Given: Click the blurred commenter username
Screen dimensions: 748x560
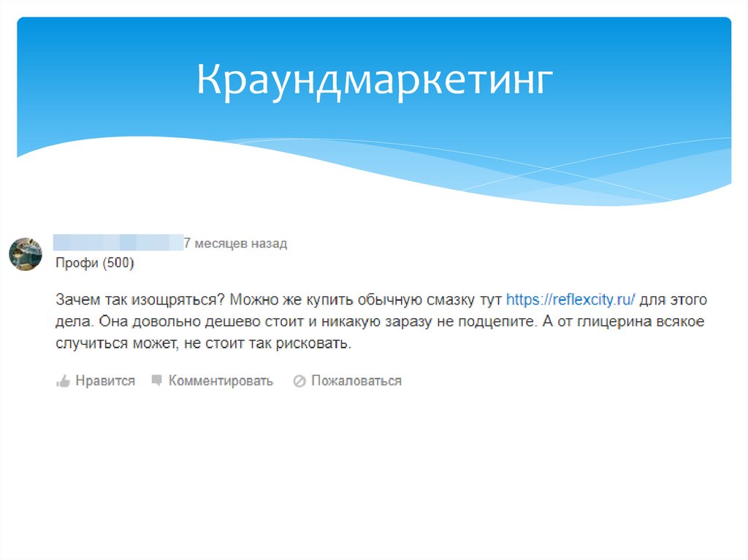Looking at the screenshot, I should coord(117,241).
